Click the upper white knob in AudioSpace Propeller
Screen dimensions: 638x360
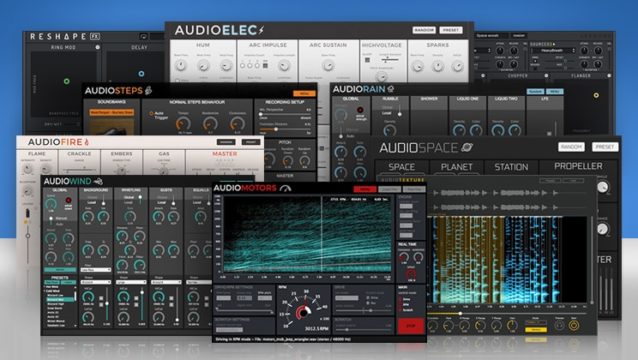pyautogui.click(x=603, y=187)
